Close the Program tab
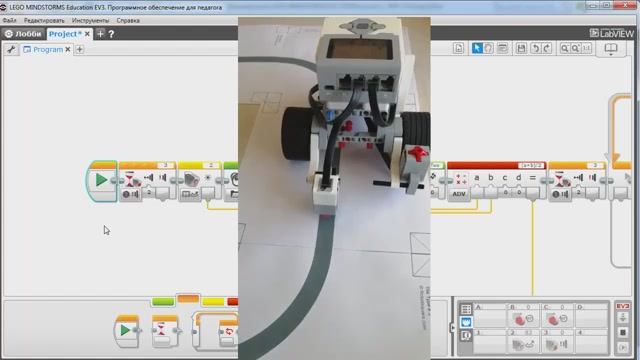Viewport: 640px width, 360px height. click(68, 49)
